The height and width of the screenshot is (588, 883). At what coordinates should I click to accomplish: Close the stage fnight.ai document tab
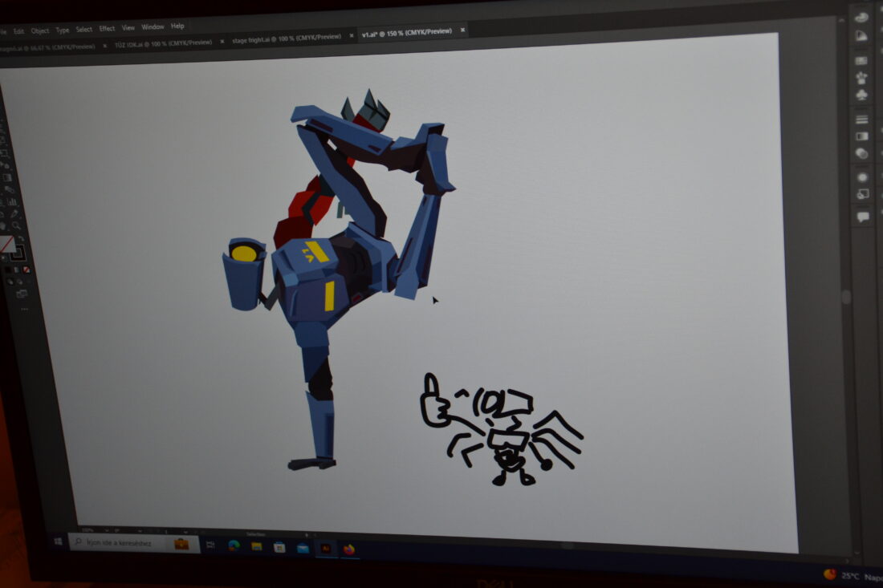point(352,35)
